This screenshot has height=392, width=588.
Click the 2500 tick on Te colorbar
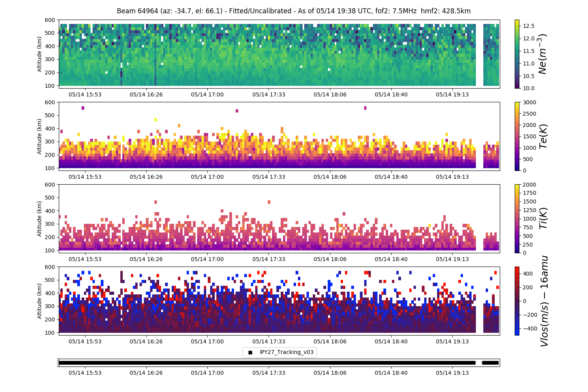(x=529, y=114)
